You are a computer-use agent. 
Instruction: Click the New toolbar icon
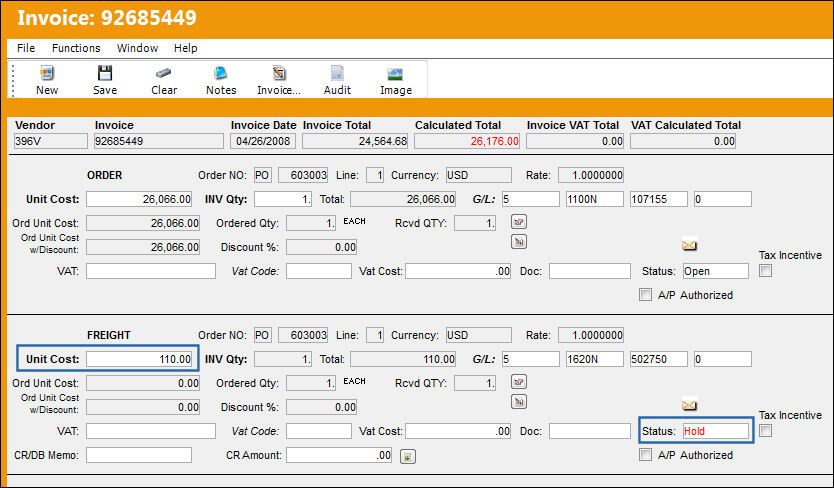[x=47, y=73]
